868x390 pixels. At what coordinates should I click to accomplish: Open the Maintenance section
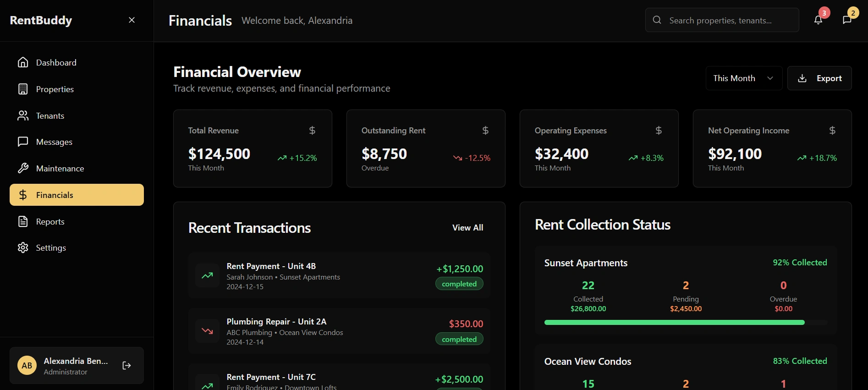[x=60, y=169]
